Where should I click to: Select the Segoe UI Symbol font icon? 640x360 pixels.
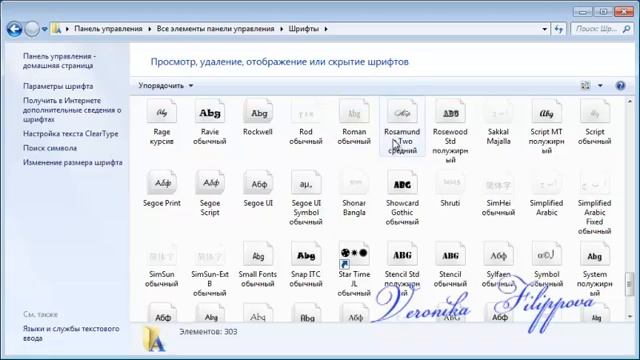coord(306,183)
